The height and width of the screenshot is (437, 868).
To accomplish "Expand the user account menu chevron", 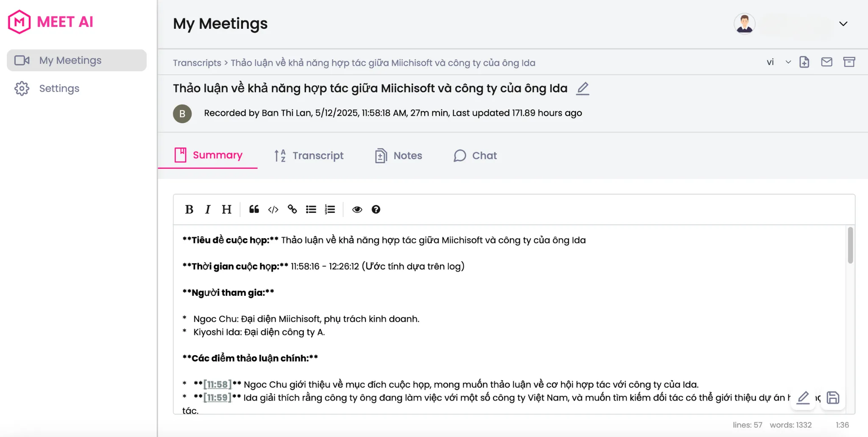I will point(843,24).
